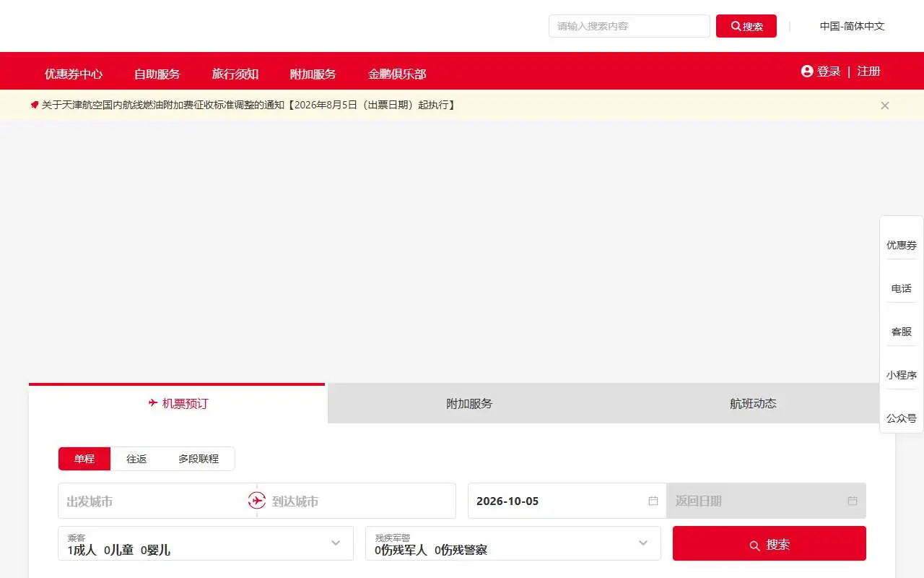The image size is (924, 578).
Task: Focus the top site search input
Action: (x=629, y=26)
